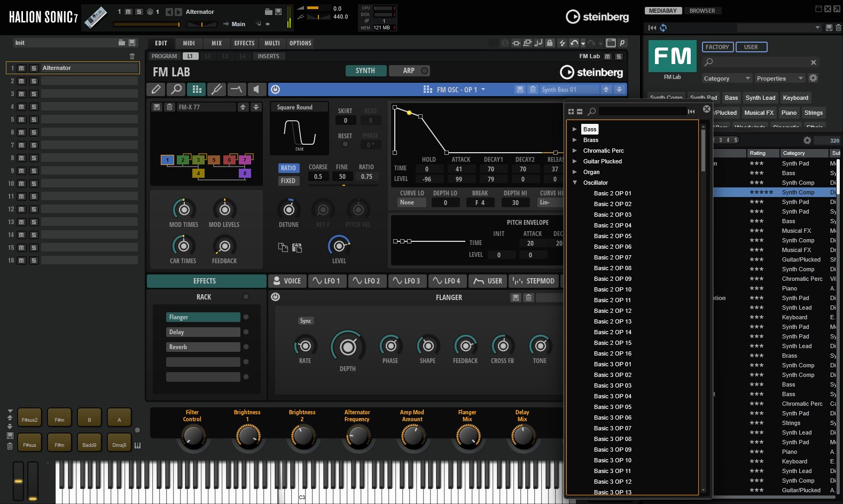Image resolution: width=843 pixels, height=504 pixels.
Task: Mute slot 1 Alternator
Action: click(21, 68)
